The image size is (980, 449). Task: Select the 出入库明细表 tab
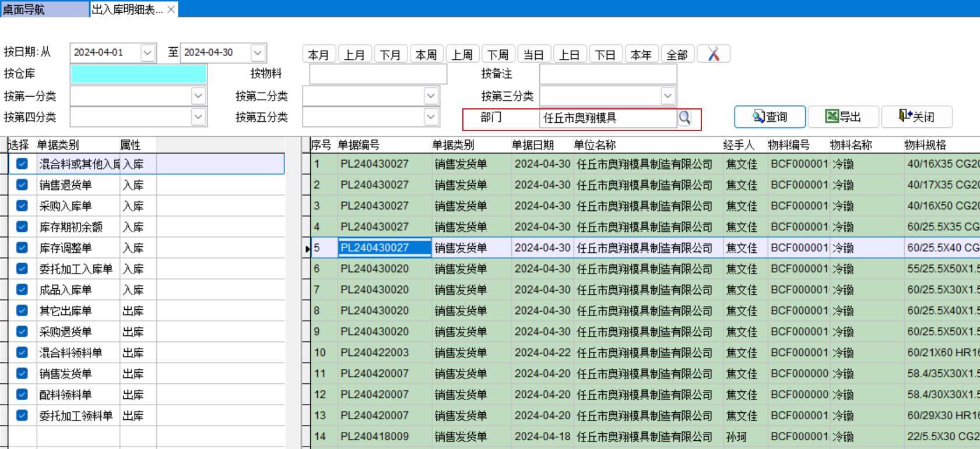127,9
